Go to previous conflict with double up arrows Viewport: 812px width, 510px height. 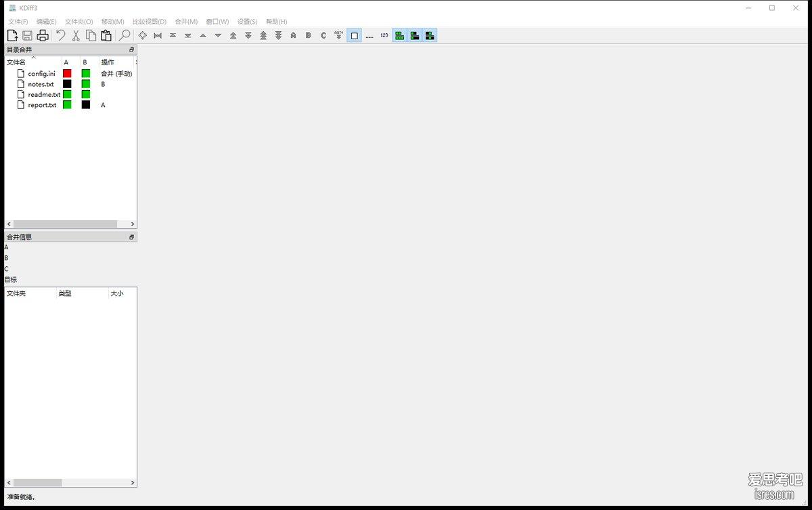tap(233, 35)
